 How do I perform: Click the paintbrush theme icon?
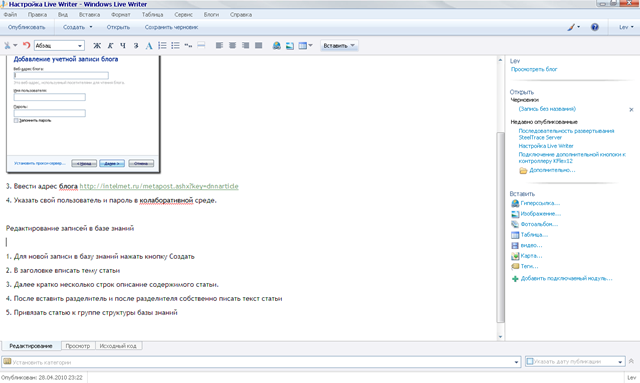(571, 27)
